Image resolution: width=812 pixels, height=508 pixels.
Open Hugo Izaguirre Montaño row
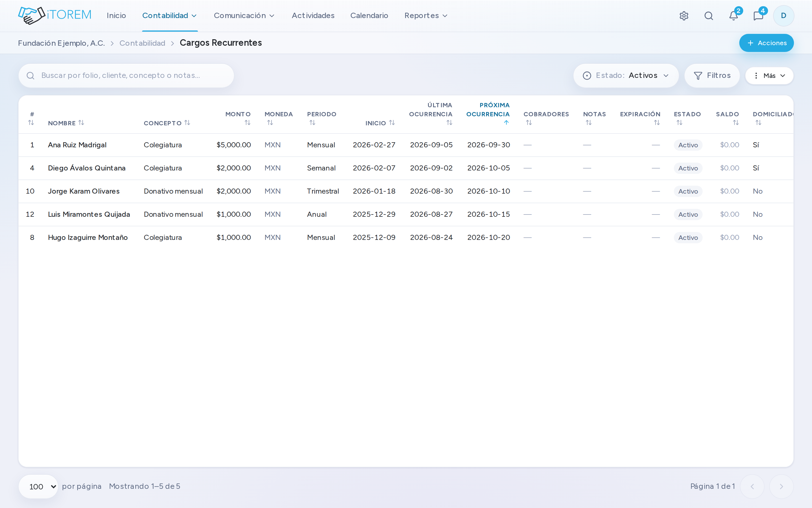click(406, 238)
